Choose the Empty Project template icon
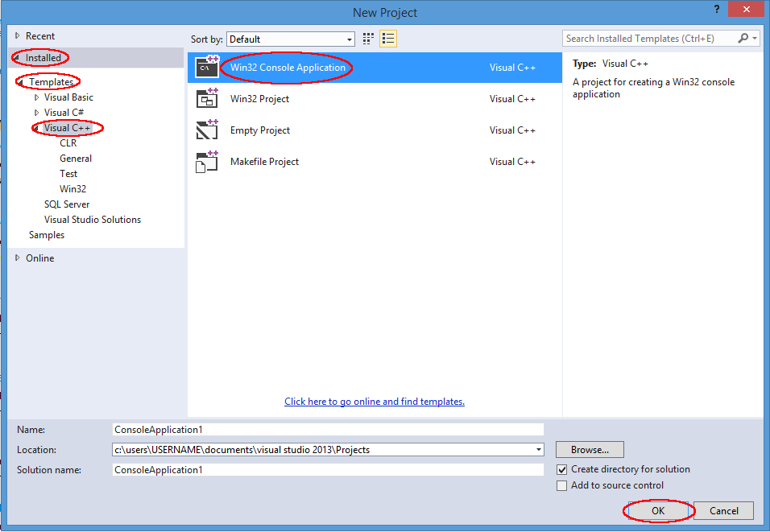The height and width of the screenshot is (532, 770). pyautogui.click(x=207, y=130)
